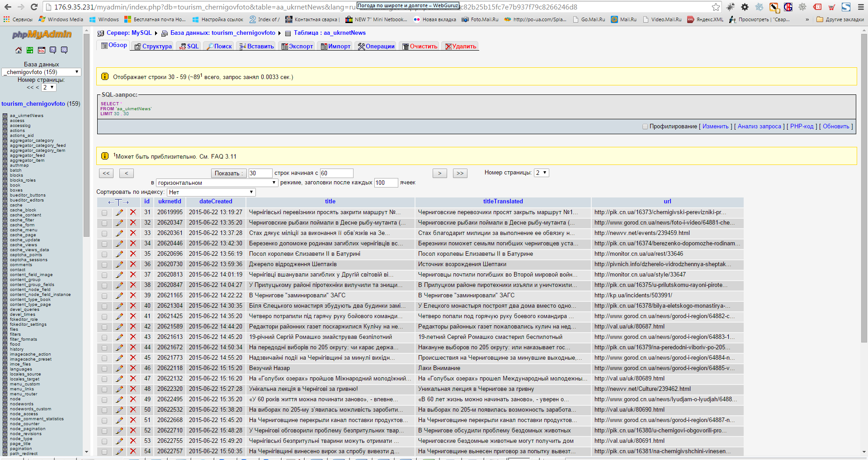Open Другие закладки bookmarks folder
868x460 pixels.
click(x=840, y=19)
